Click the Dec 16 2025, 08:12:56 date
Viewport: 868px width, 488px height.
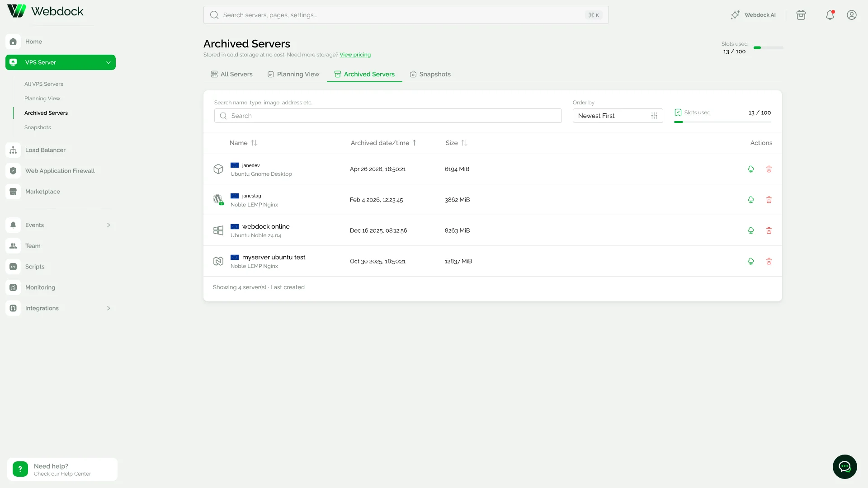pyautogui.click(x=378, y=230)
